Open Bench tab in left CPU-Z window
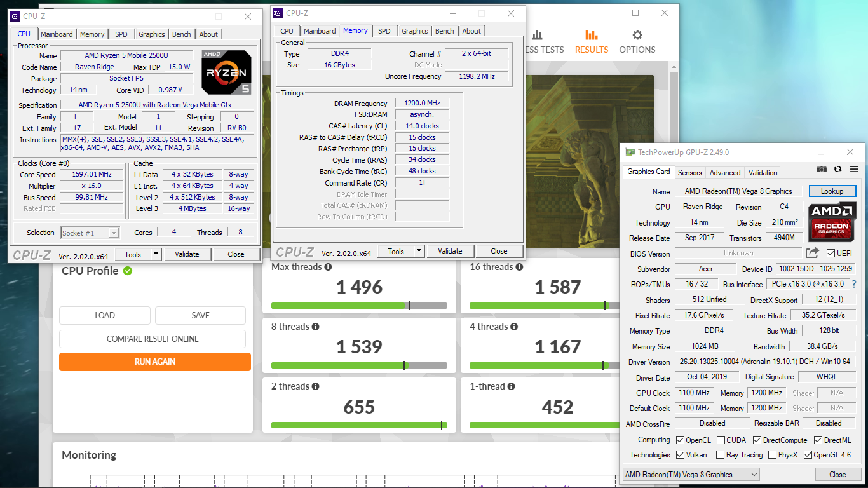 182,34
